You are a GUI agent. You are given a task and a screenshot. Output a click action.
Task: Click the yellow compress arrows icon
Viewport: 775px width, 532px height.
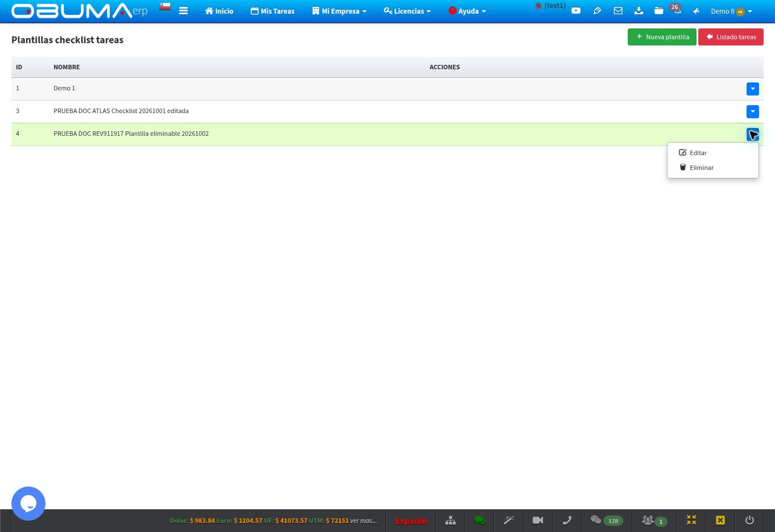pos(691,521)
